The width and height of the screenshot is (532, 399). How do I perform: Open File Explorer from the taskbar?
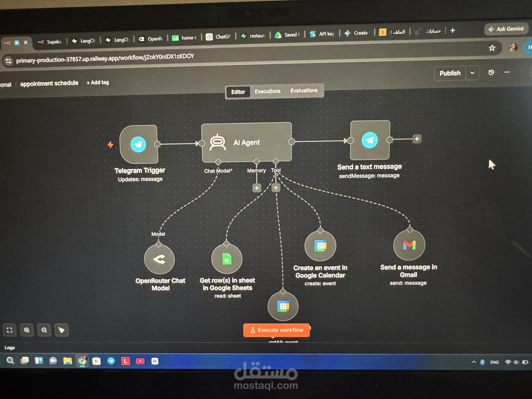coord(68,361)
